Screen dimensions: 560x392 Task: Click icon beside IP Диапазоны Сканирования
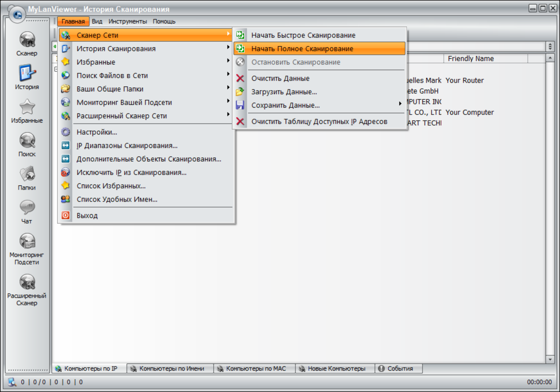click(66, 146)
